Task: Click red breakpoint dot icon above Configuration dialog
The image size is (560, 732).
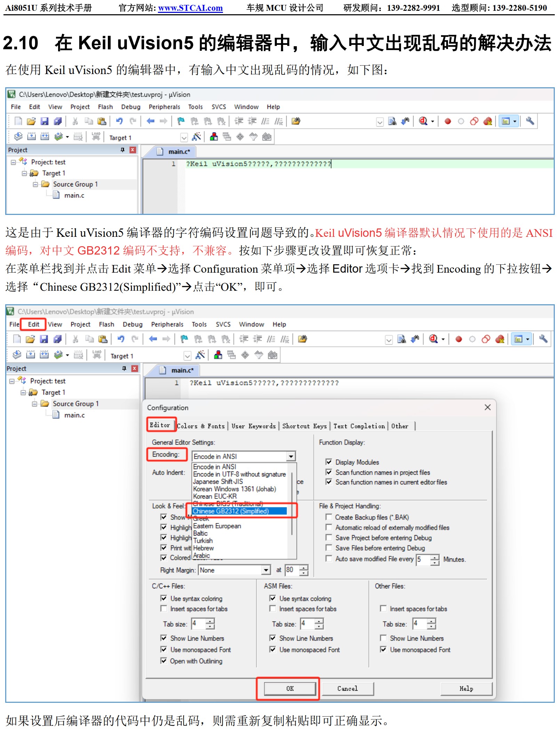Action: pyautogui.click(x=458, y=339)
